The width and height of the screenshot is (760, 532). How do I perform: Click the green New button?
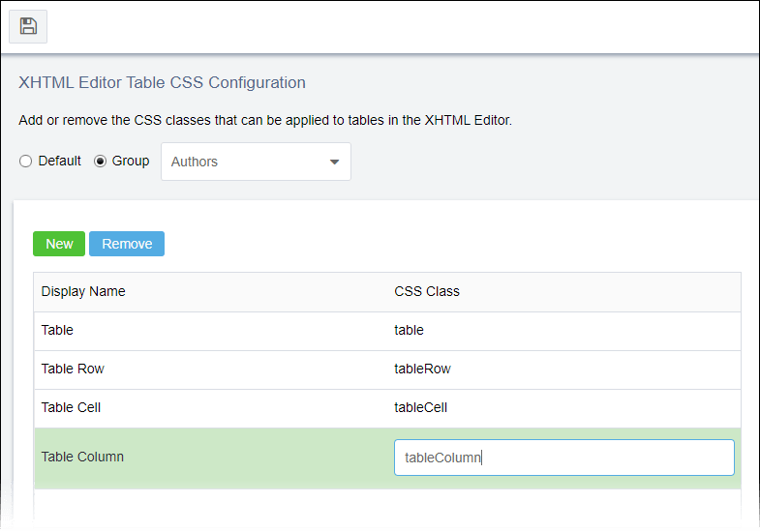(x=59, y=244)
